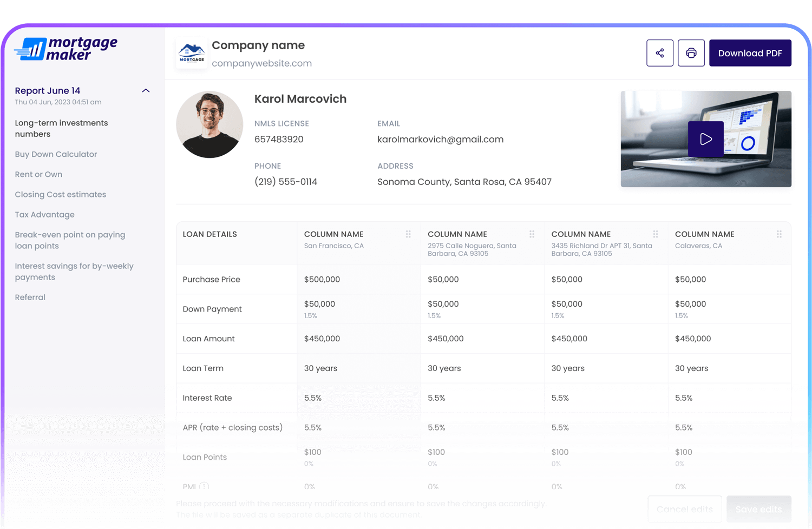
Task: Go to Rent or Own section
Action: coord(38,174)
